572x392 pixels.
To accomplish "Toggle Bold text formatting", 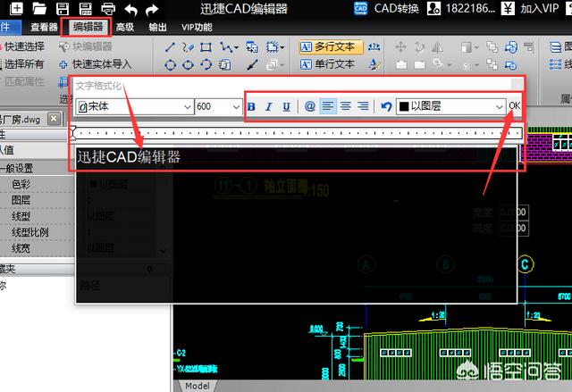I will (x=251, y=107).
